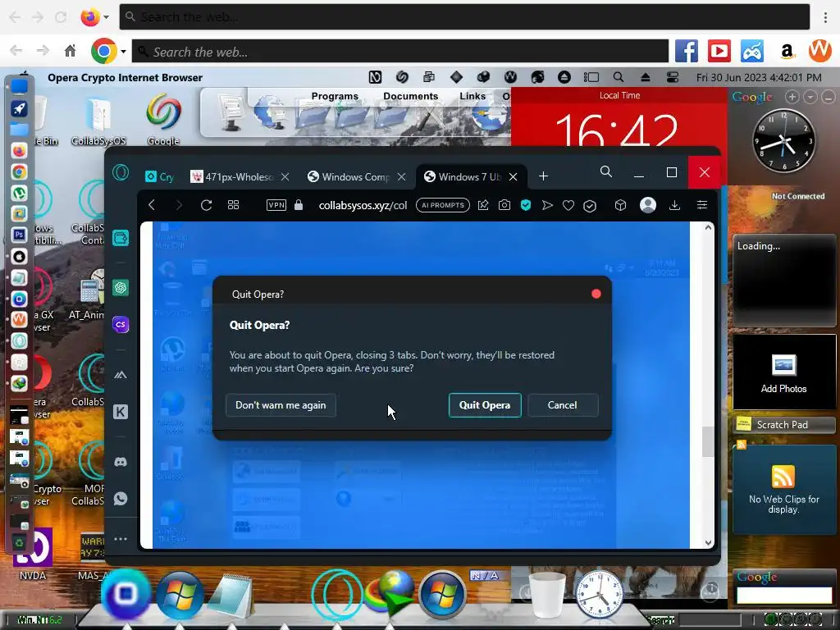The image size is (840, 630).
Task: Add gadget with sidebar plus button
Action: click(792, 97)
